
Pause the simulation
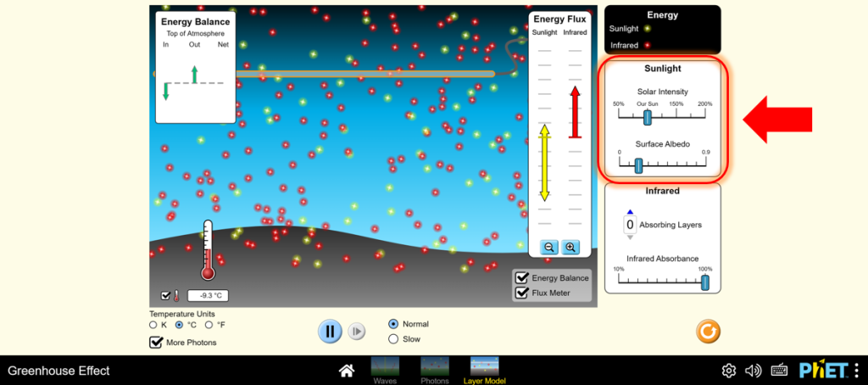330,332
